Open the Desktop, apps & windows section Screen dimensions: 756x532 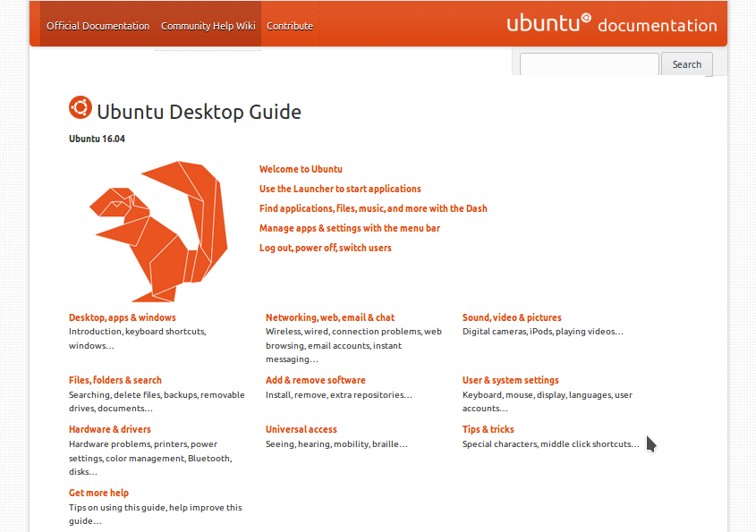click(123, 317)
